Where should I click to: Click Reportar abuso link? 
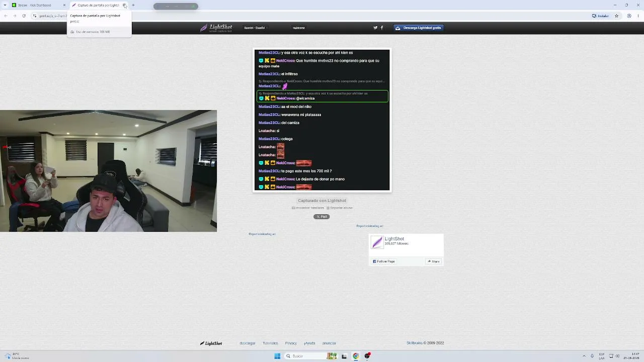click(340, 208)
